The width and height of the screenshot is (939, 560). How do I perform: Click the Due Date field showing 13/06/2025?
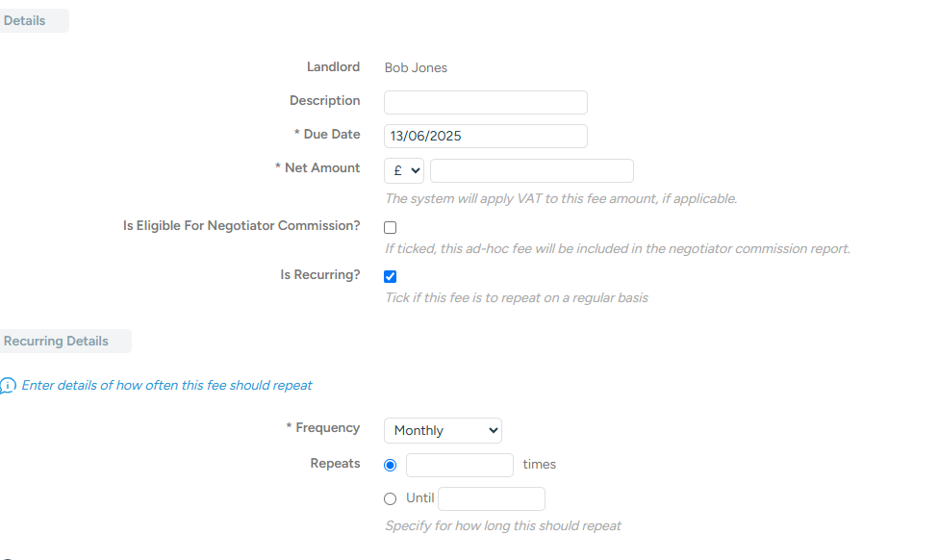(485, 136)
